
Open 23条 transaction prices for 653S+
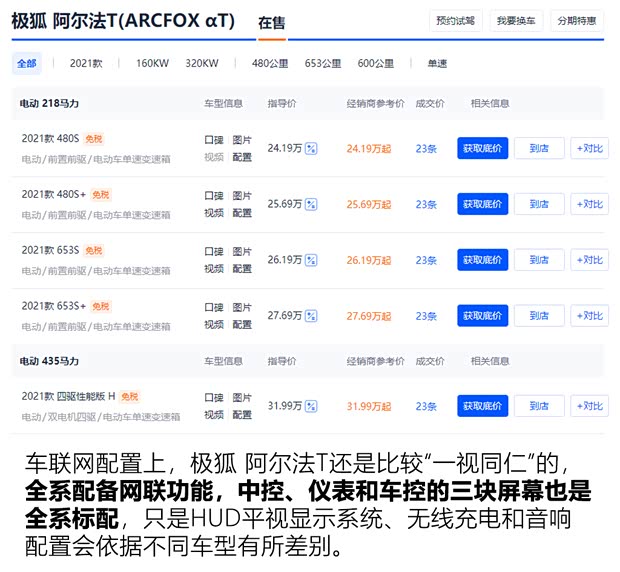pyautogui.click(x=426, y=316)
